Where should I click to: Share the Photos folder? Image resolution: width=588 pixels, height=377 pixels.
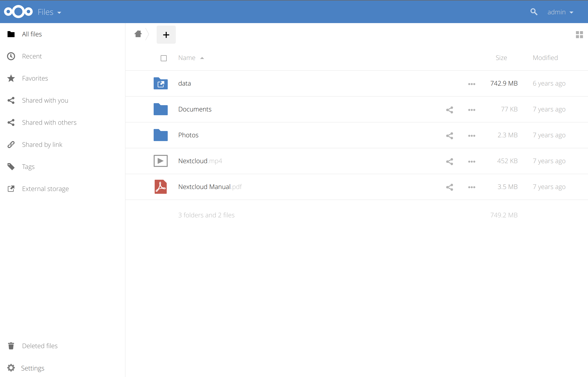pyautogui.click(x=450, y=136)
